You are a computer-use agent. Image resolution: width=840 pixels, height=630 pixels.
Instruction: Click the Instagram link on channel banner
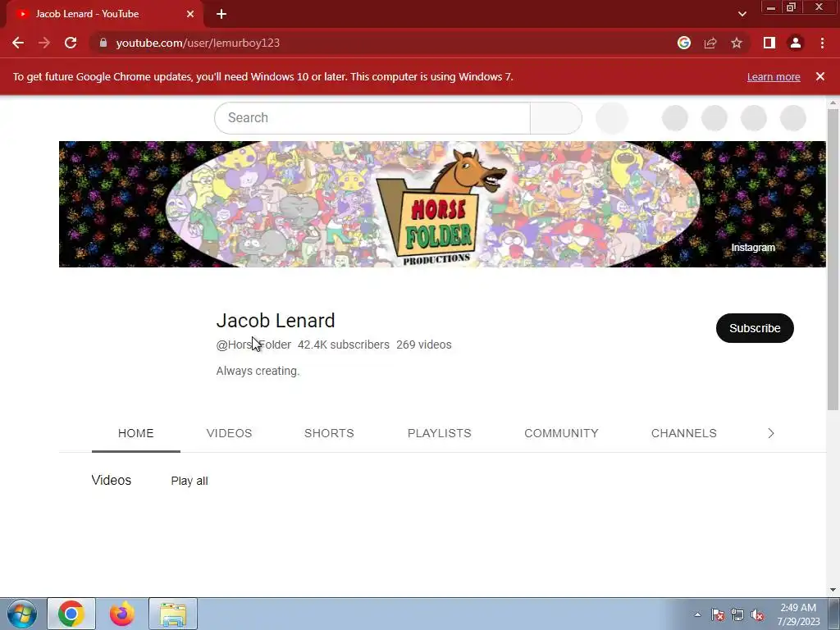click(753, 248)
